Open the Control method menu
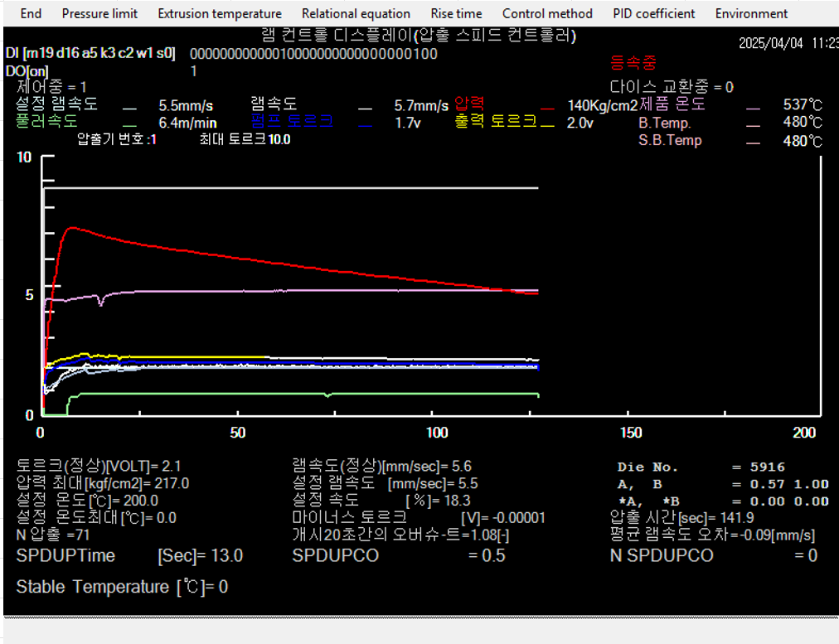The width and height of the screenshot is (839, 644). [x=547, y=13]
